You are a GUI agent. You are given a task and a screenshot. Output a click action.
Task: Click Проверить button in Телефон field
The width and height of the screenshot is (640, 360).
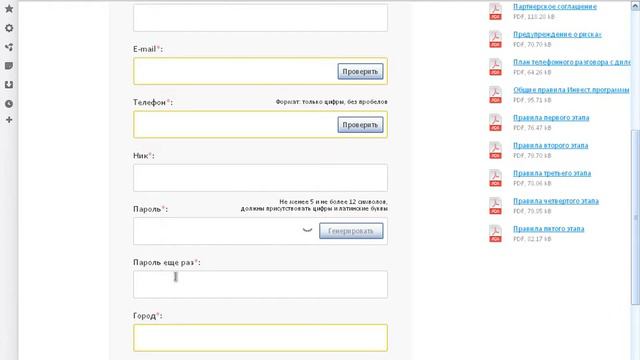point(360,125)
